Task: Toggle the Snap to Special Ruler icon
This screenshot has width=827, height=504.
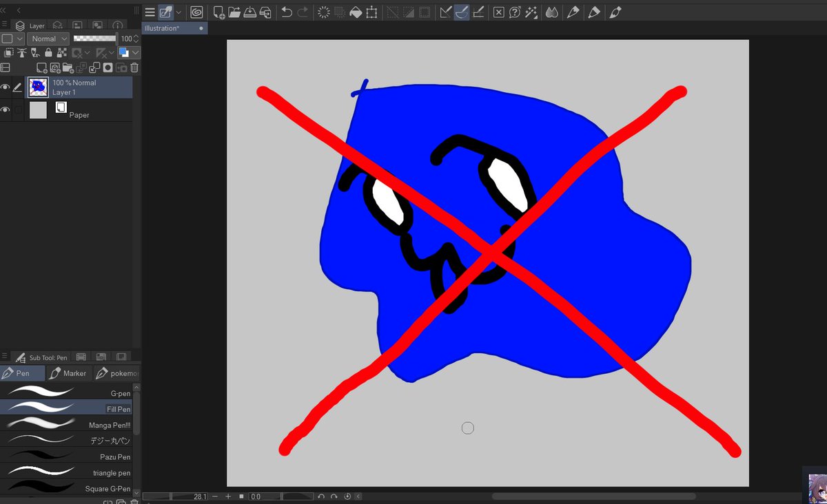Action: click(462, 12)
